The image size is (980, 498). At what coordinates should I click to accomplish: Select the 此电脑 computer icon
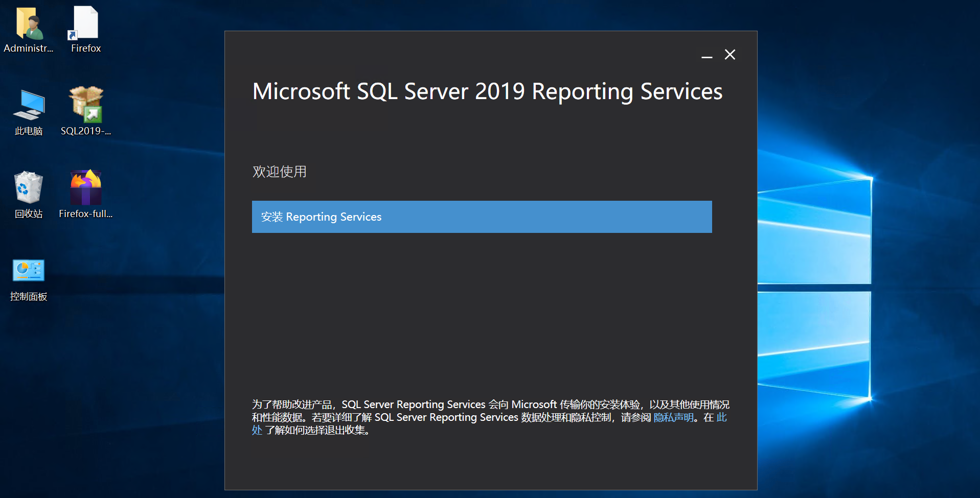click(x=29, y=105)
